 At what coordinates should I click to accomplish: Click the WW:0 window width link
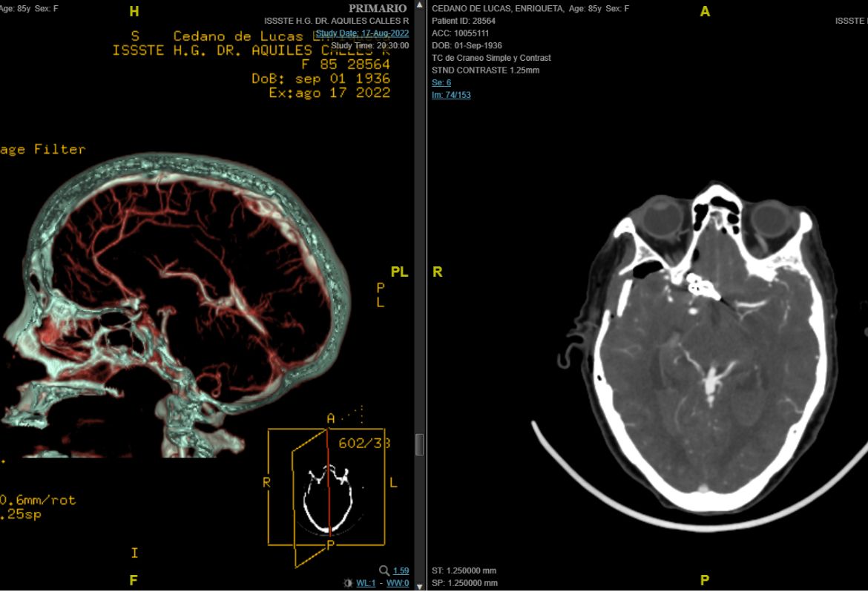pos(398,583)
